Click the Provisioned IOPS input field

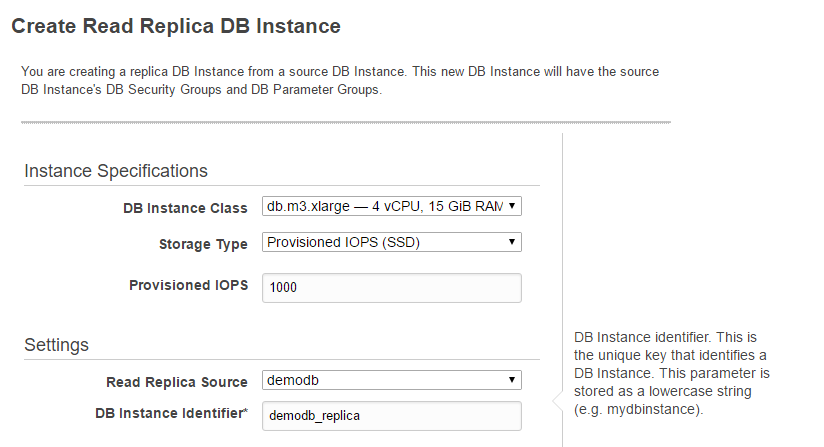(392, 288)
